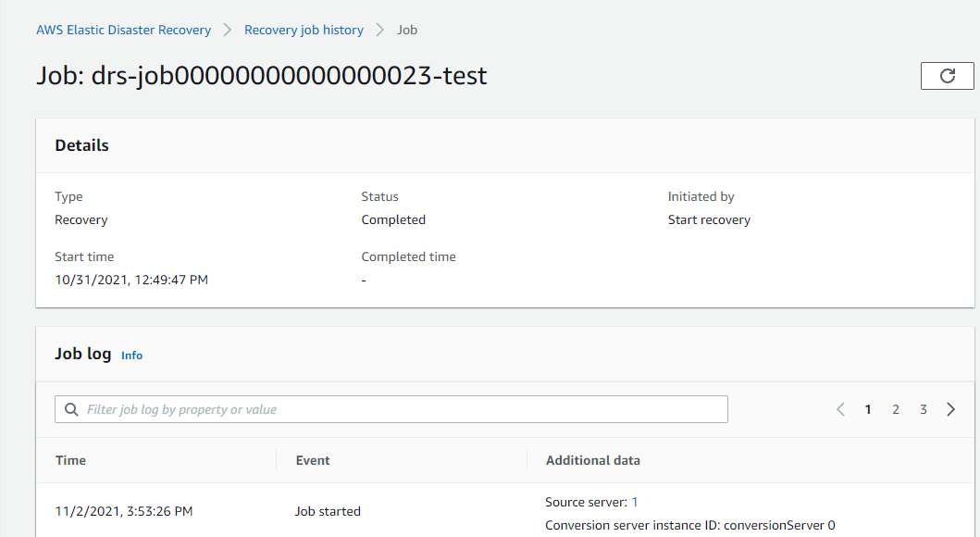Select job log page 3
This screenshot has width=980, height=537.
(924, 409)
